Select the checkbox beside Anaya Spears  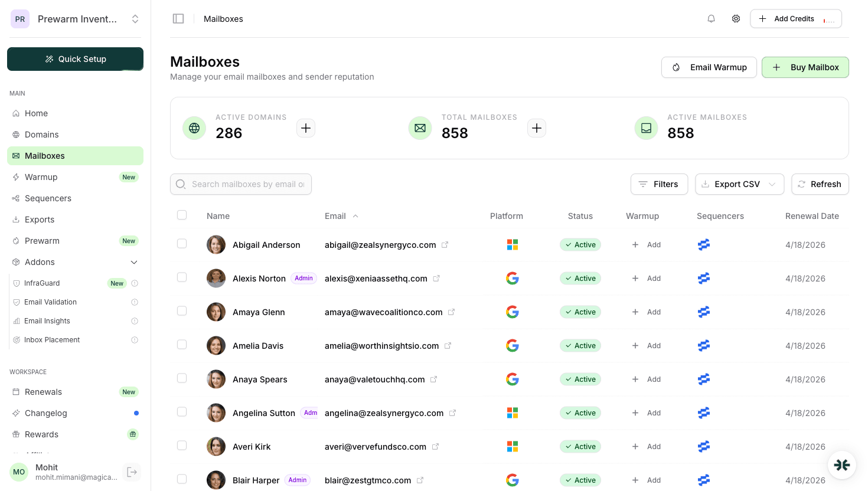(181, 378)
